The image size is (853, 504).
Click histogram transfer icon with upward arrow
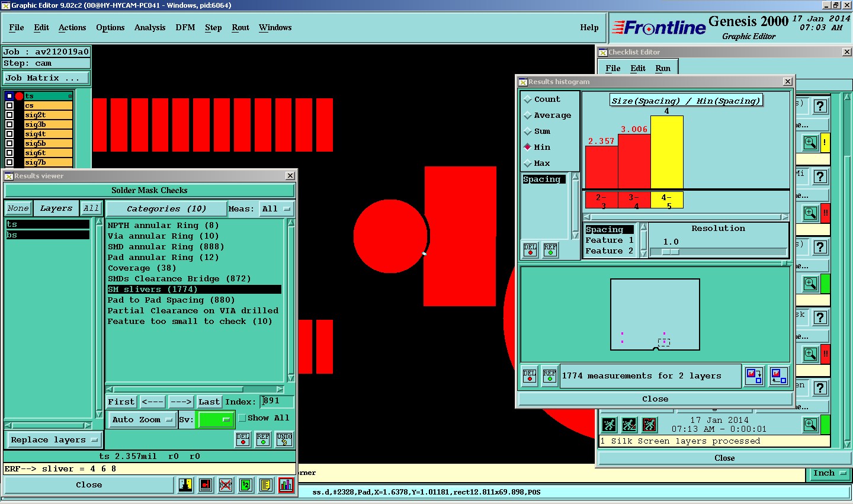click(x=779, y=376)
